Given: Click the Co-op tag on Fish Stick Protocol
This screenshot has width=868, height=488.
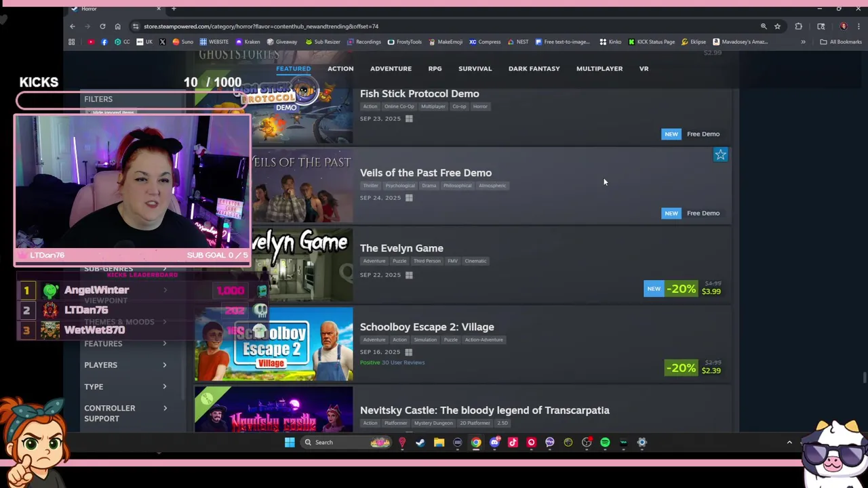Looking at the screenshot, I should pos(459,106).
